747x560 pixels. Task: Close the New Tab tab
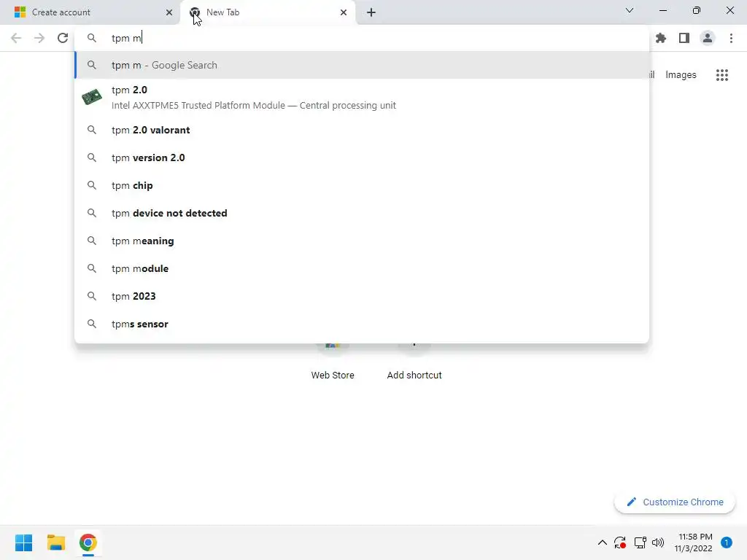click(x=344, y=12)
